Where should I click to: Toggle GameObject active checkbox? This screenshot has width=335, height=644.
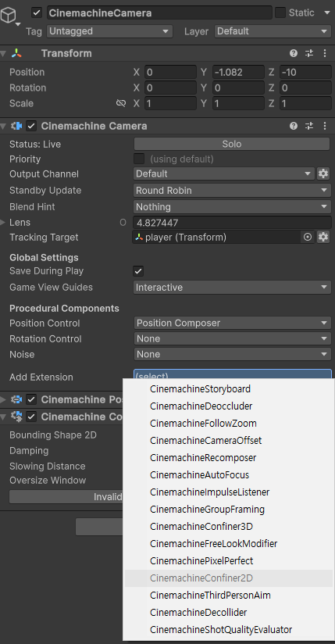tap(37, 13)
